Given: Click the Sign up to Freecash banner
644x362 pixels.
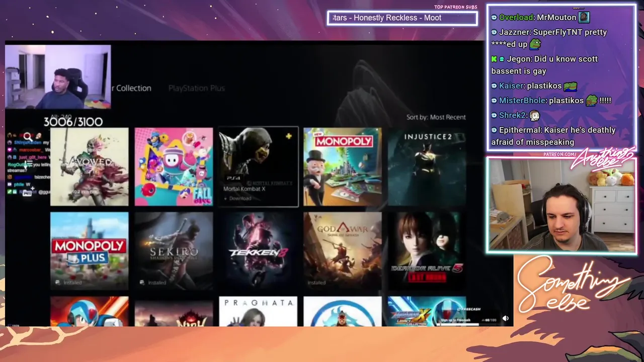Looking at the screenshot, I should (x=455, y=320).
